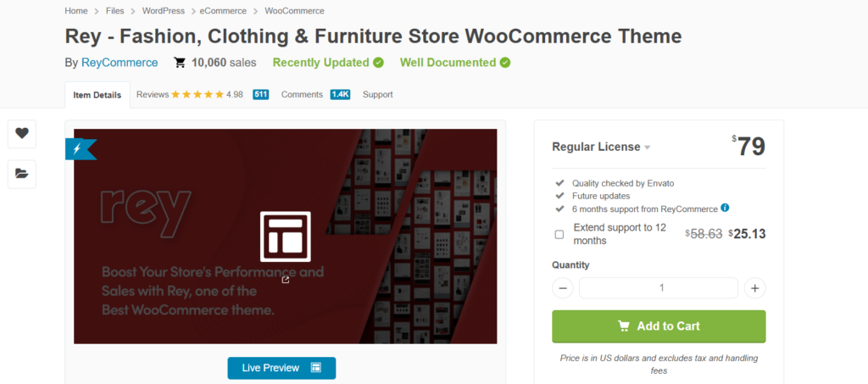868x384 pixels.
Task: Go to the Support tab
Action: coord(377,95)
